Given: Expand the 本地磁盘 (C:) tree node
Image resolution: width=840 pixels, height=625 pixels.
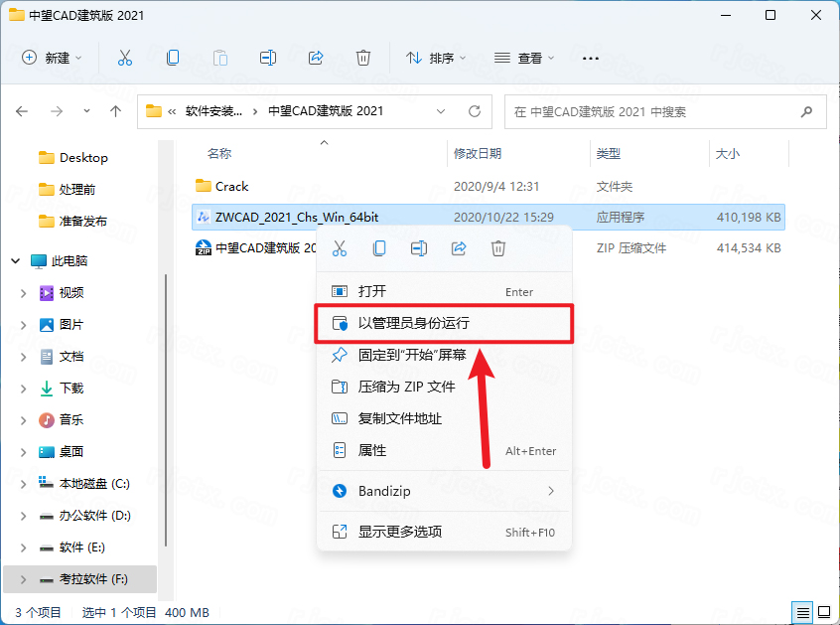Looking at the screenshot, I should click(24, 484).
